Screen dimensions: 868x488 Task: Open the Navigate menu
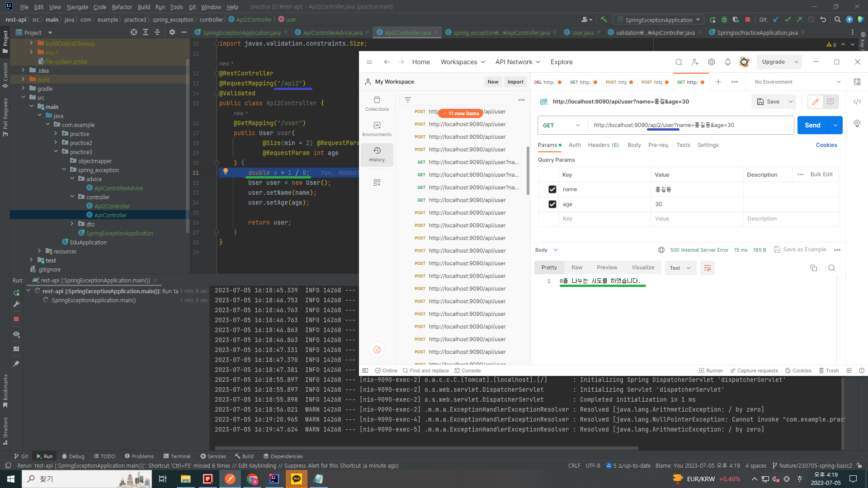coord(77,7)
